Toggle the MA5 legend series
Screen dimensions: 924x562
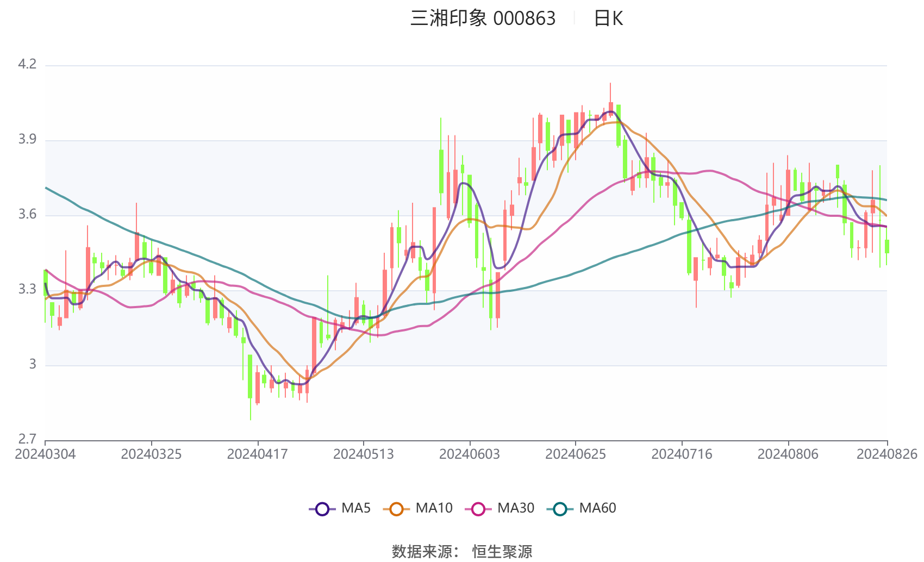point(340,508)
